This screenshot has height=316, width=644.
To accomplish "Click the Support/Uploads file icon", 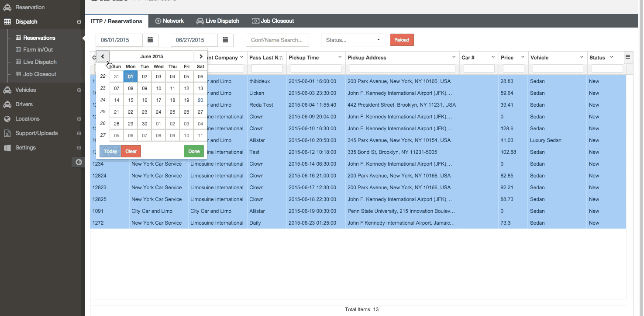I will pyautogui.click(x=7, y=133).
